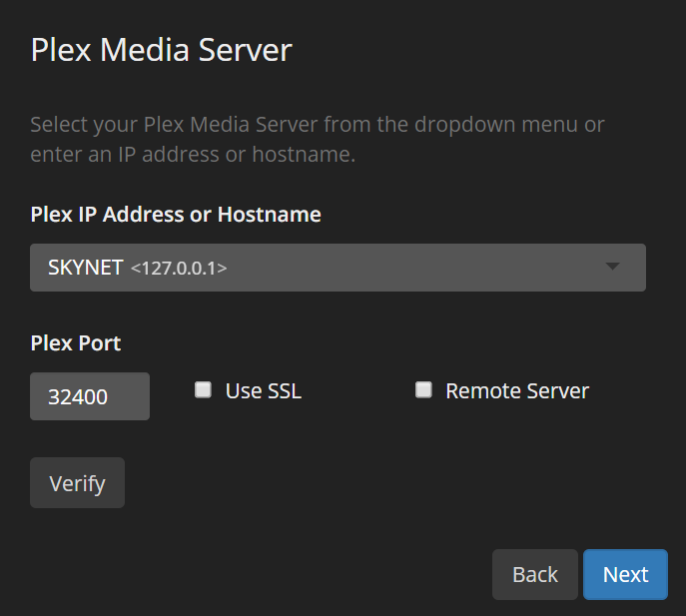Click the SKYNET server name text
The width and height of the screenshot is (686, 616).
point(86,268)
